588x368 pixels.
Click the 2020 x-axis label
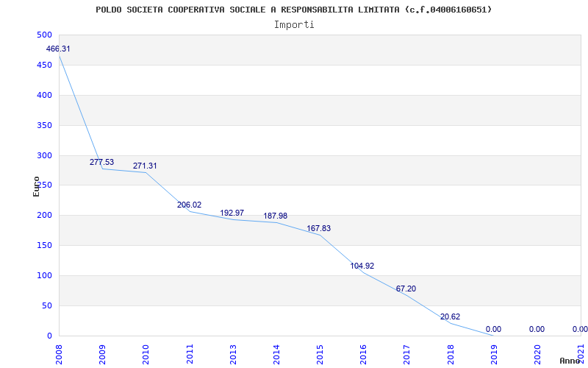pyautogui.click(x=537, y=354)
